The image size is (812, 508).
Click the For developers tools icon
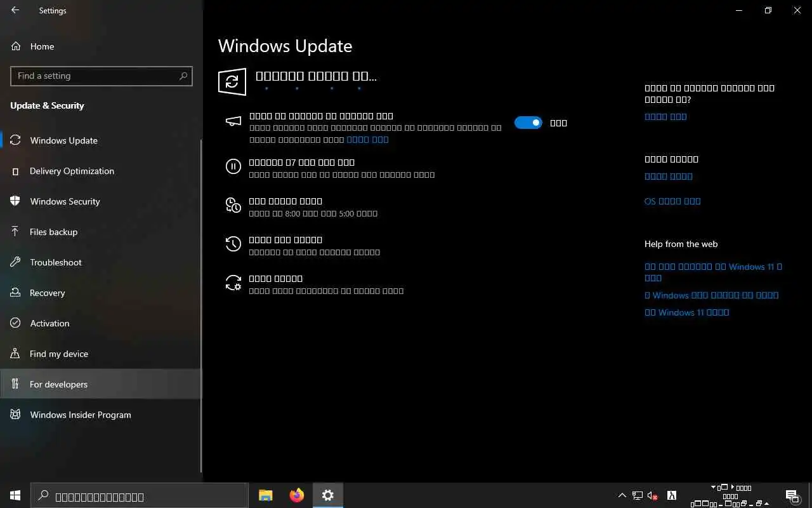coord(16,384)
